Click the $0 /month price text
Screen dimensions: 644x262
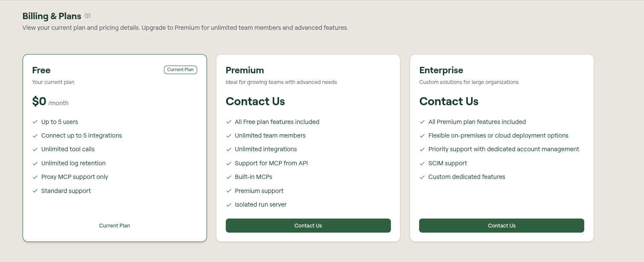pos(50,101)
